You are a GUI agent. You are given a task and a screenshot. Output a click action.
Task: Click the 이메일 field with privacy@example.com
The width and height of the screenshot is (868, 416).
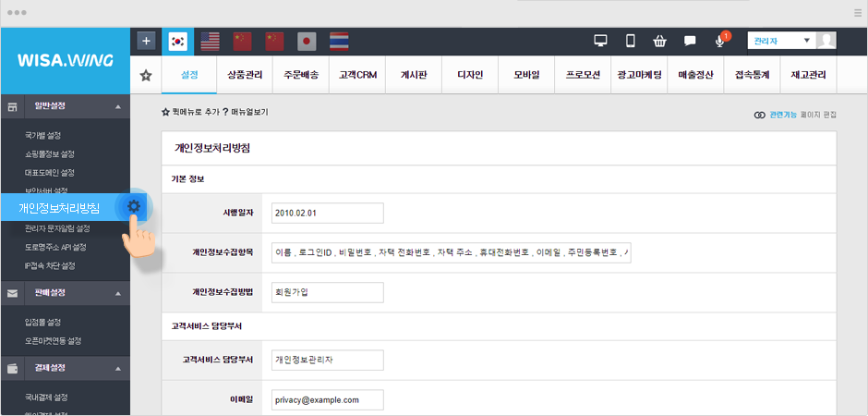(x=328, y=400)
